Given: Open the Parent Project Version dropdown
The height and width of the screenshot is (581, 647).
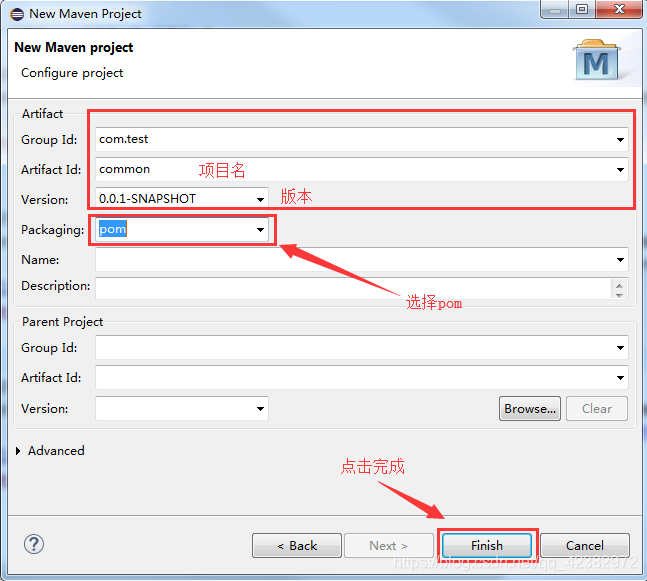Looking at the screenshot, I should 260,409.
